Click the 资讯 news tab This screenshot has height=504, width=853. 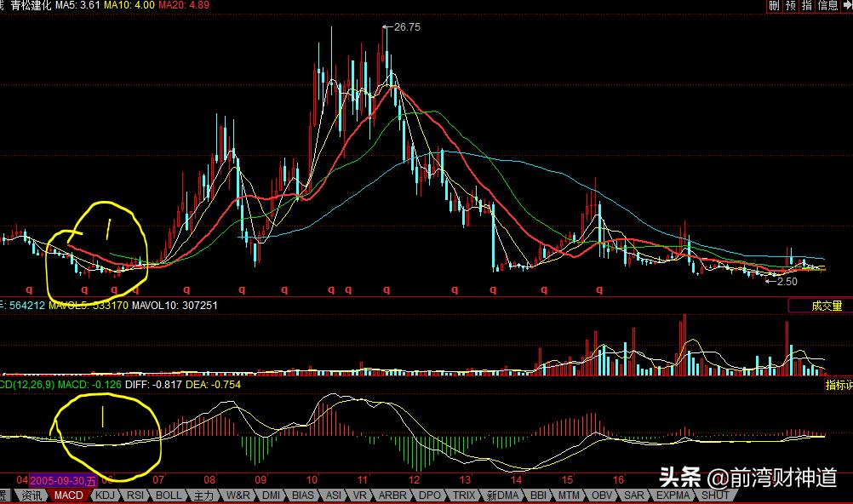tap(32, 495)
